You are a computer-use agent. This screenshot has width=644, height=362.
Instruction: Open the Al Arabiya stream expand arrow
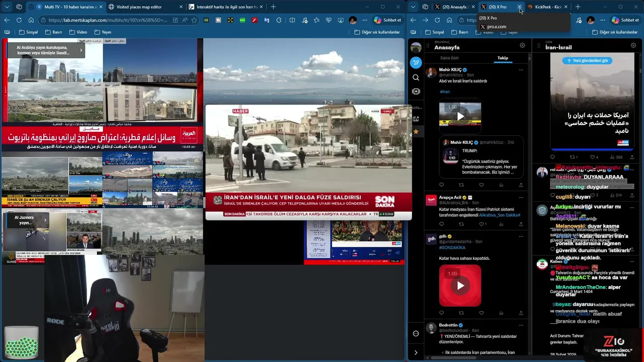click(x=80, y=50)
